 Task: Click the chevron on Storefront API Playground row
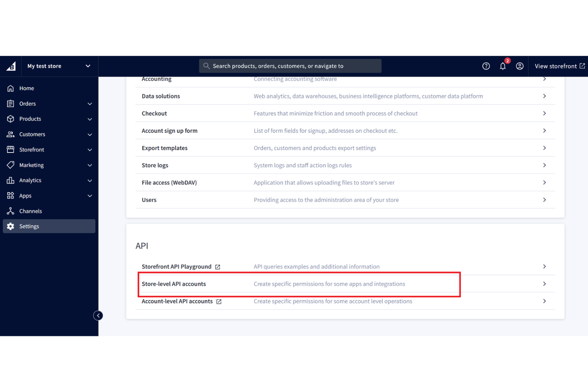click(x=545, y=266)
